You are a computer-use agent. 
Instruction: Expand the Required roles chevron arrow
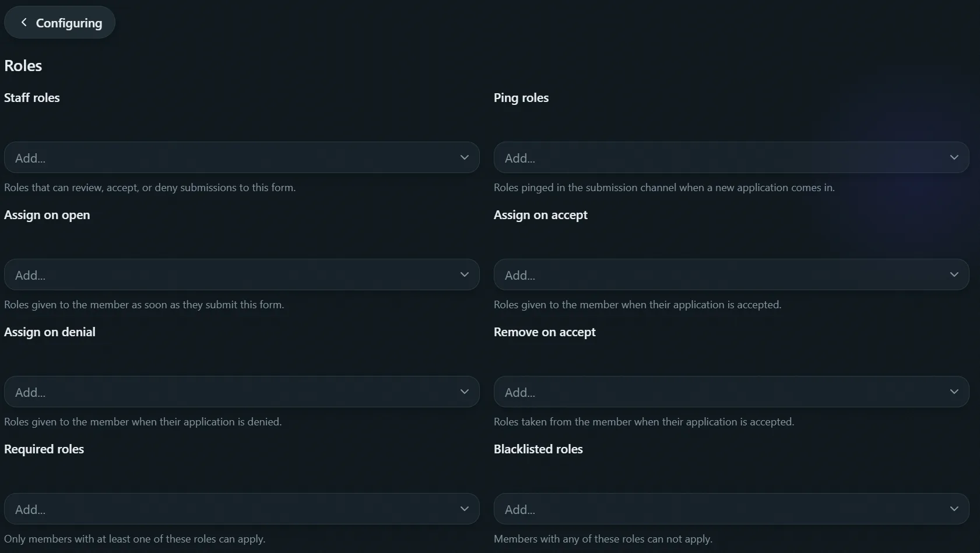(x=464, y=509)
